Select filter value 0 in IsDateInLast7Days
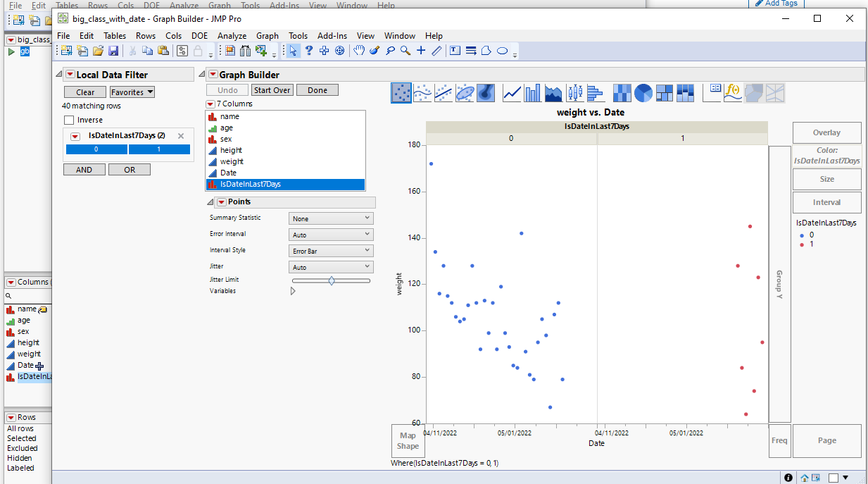Viewport: 868px width, 484px height. tap(96, 149)
